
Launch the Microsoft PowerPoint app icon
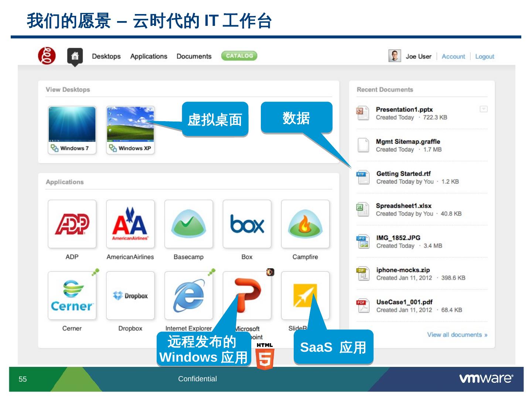point(247,296)
